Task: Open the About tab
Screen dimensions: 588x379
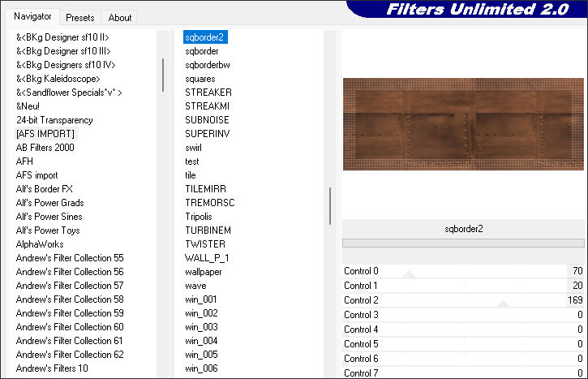Action: [120, 17]
